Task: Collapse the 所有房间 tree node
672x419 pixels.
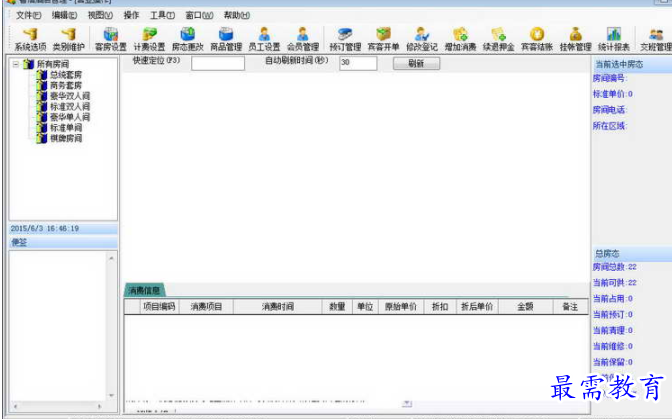Action: pos(16,64)
